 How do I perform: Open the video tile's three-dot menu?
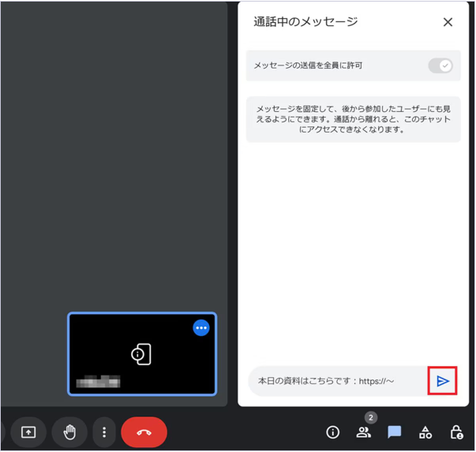click(x=201, y=328)
